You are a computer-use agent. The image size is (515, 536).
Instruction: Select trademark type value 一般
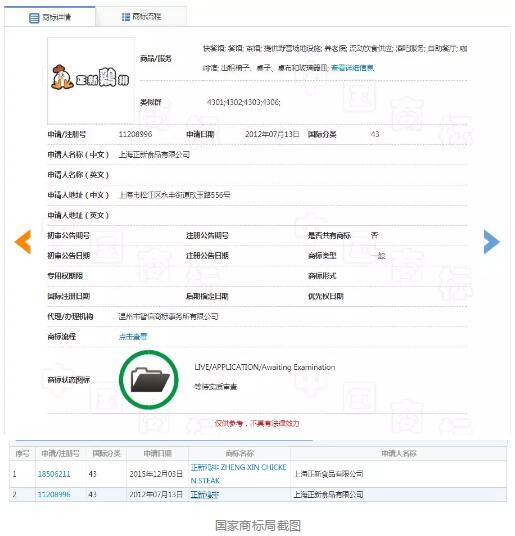(x=378, y=256)
